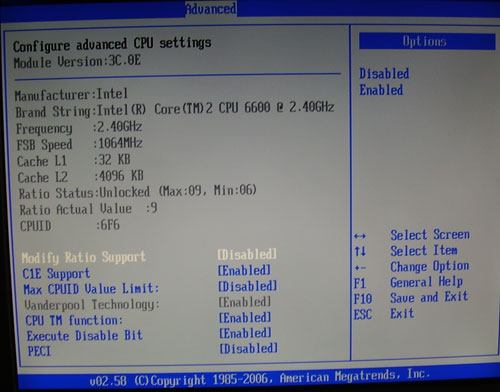
Task: Click the ESC key hint
Action: click(x=363, y=314)
